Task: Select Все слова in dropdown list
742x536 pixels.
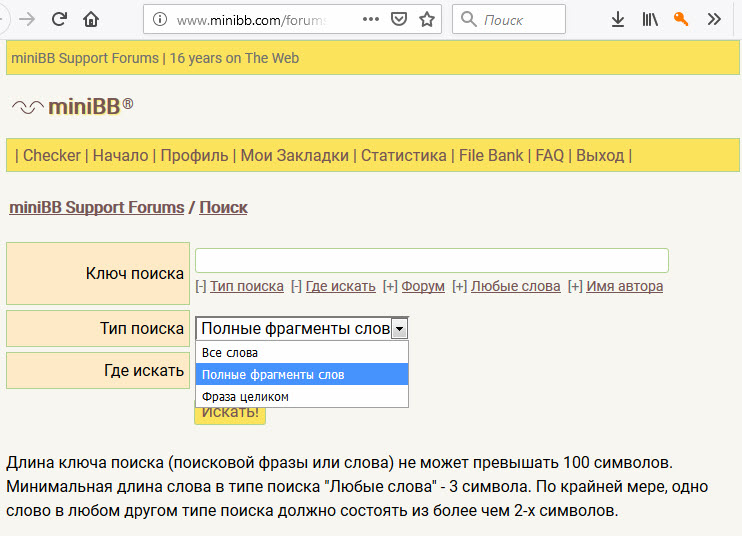Action: pyautogui.click(x=302, y=352)
